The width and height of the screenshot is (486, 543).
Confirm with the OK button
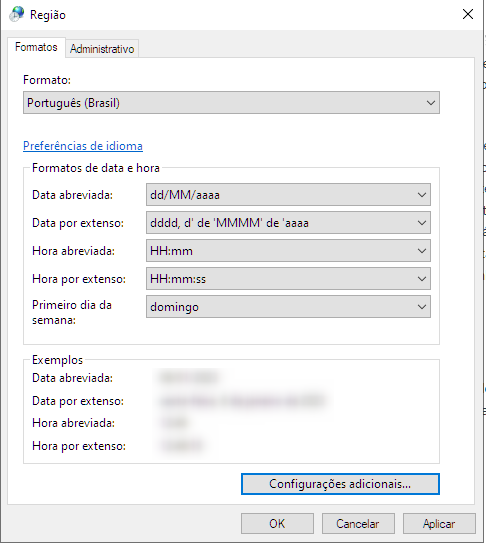[x=277, y=524]
